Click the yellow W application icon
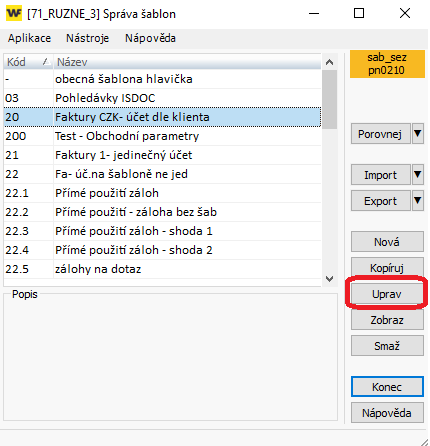Image resolution: width=430 pixels, height=446 pixels. [14, 13]
